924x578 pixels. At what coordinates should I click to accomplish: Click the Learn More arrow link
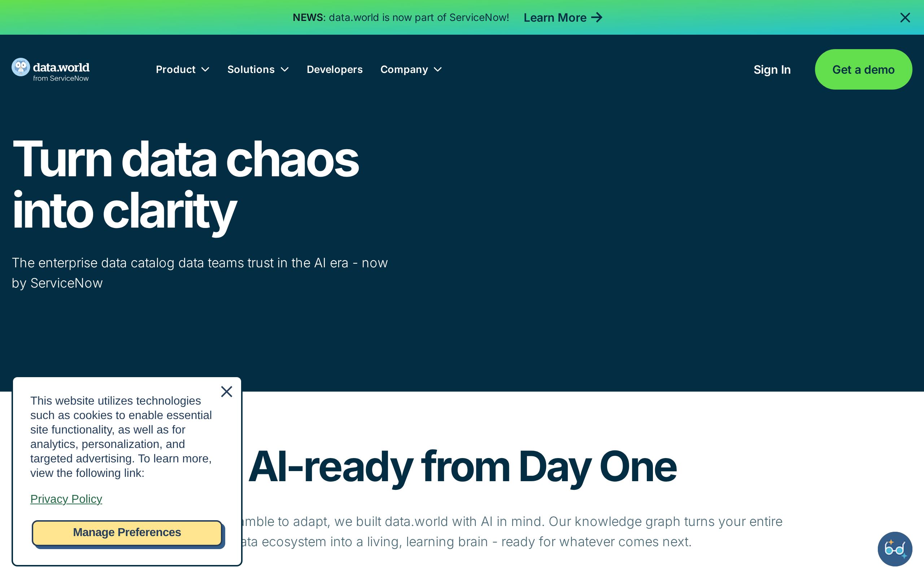563,18
